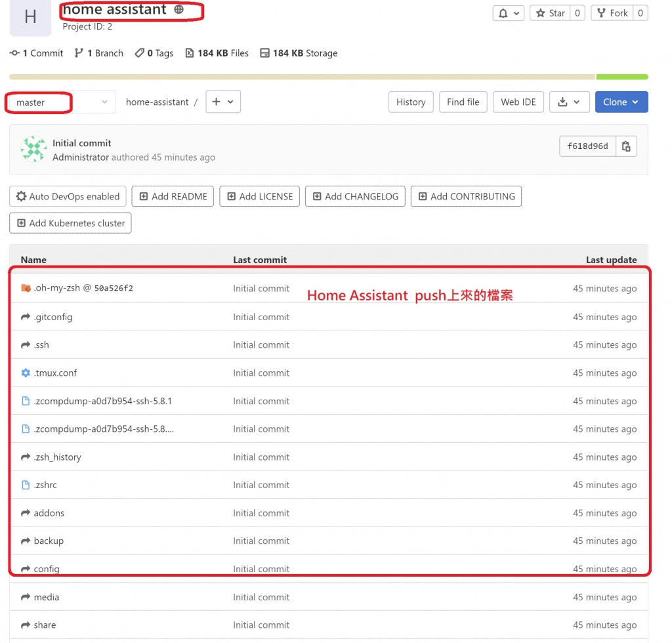Open the History page
The height and width of the screenshot is (643, 672).
click(411, 102)
